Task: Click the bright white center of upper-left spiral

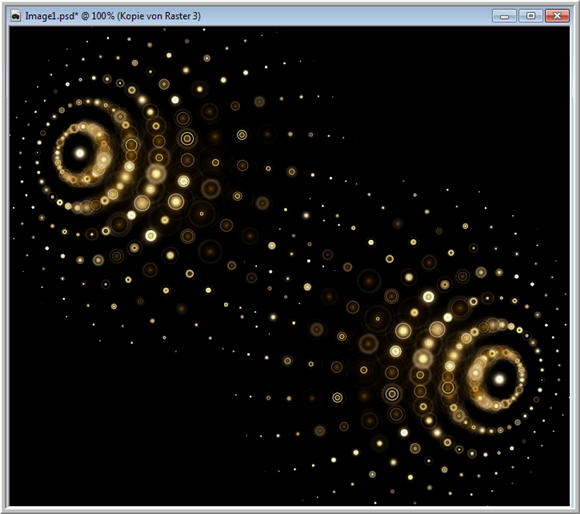Action: 80,153
